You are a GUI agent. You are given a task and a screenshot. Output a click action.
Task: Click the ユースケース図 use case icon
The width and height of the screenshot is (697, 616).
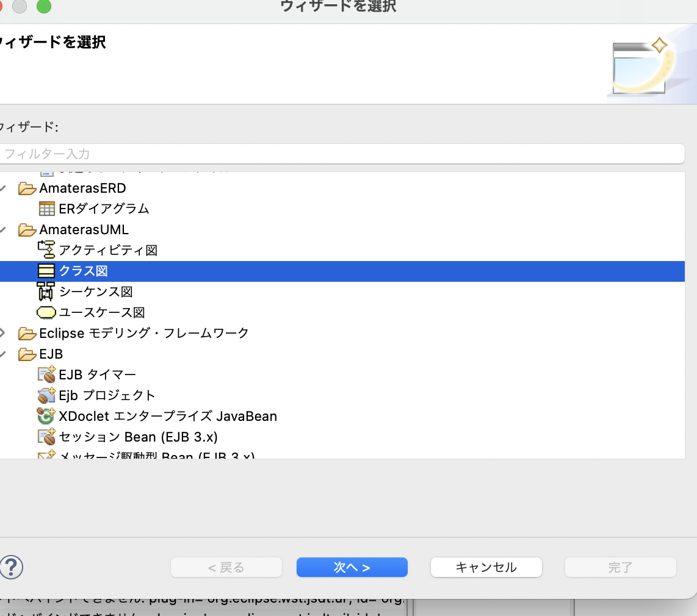pos(46,312)
